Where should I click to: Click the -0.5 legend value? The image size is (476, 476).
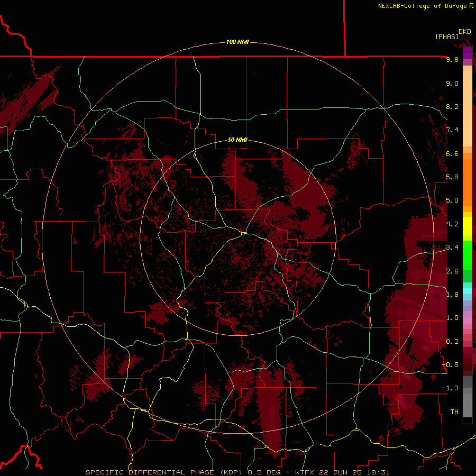click(x=450, y=365)
